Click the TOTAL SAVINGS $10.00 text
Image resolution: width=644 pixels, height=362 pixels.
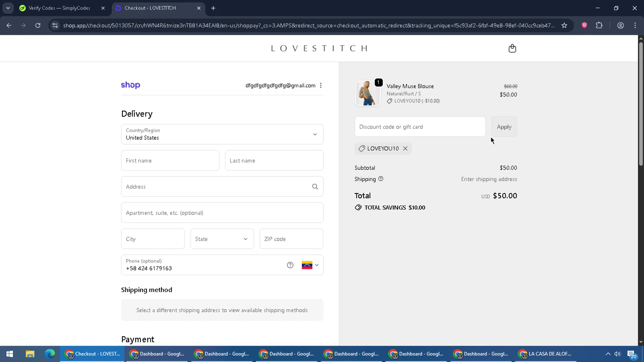[395, 208]
